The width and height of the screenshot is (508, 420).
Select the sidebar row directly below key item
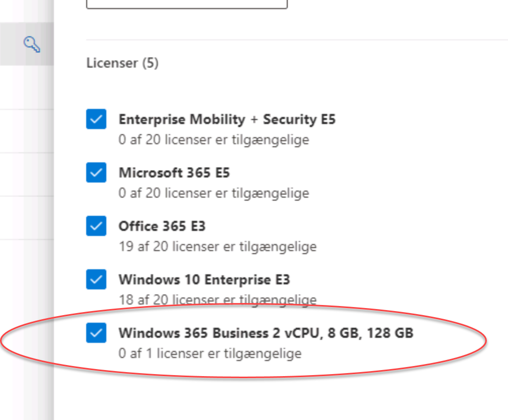click(27, 88)
